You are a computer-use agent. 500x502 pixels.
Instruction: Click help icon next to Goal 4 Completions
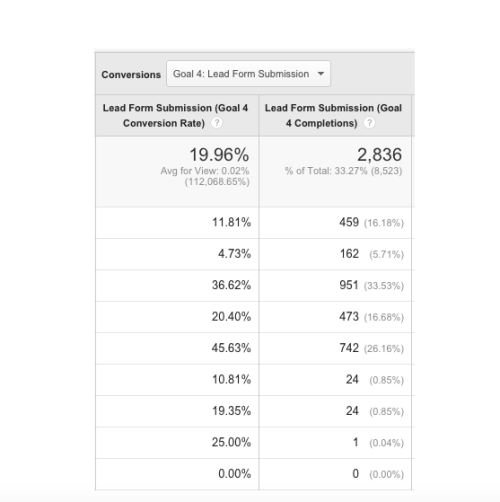[x=369, y=123]
